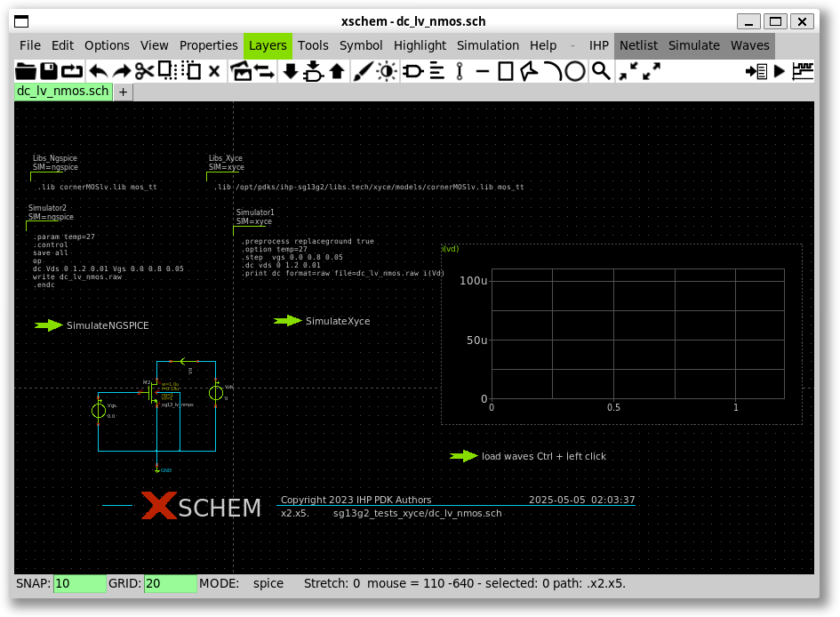Open the File menu
Viewport: 840px width, 617px height.
coord(30,45)
